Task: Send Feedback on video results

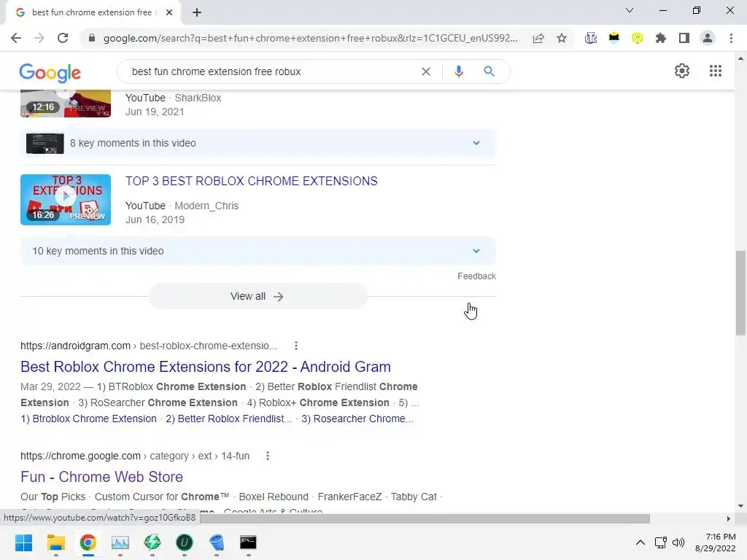Action: coord(476,276)
